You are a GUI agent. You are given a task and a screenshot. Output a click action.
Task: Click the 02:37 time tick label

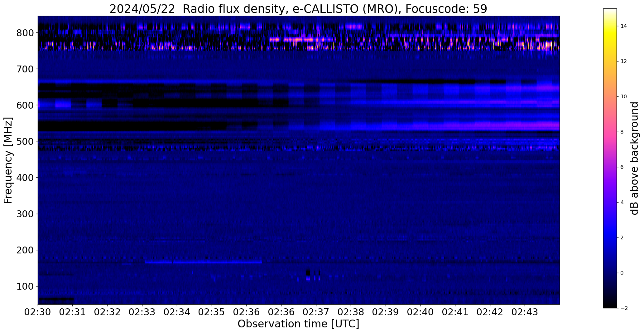point(316,312)
